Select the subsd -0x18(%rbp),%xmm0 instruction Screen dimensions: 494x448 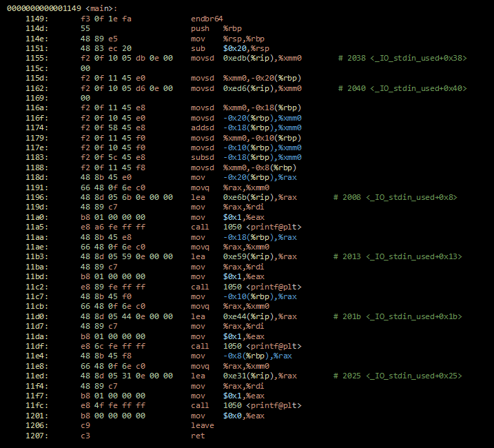click(x=246, y=157)
